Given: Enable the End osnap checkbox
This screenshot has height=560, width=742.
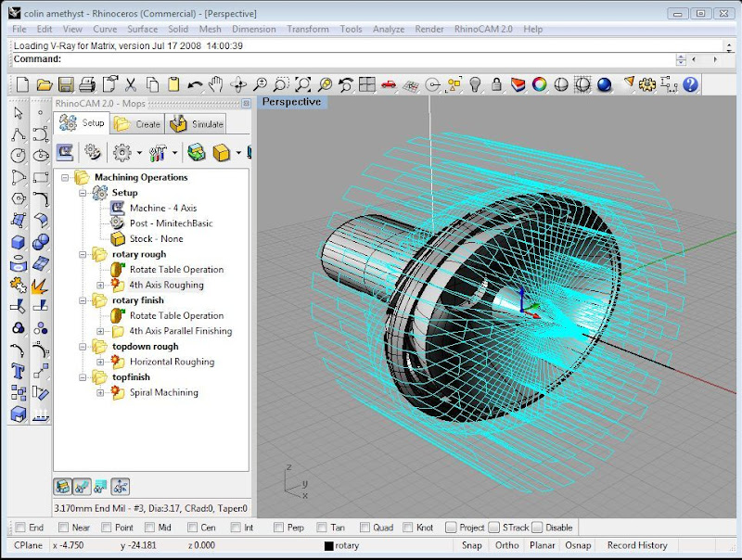Looking at the screenshot, I should 20,528.
